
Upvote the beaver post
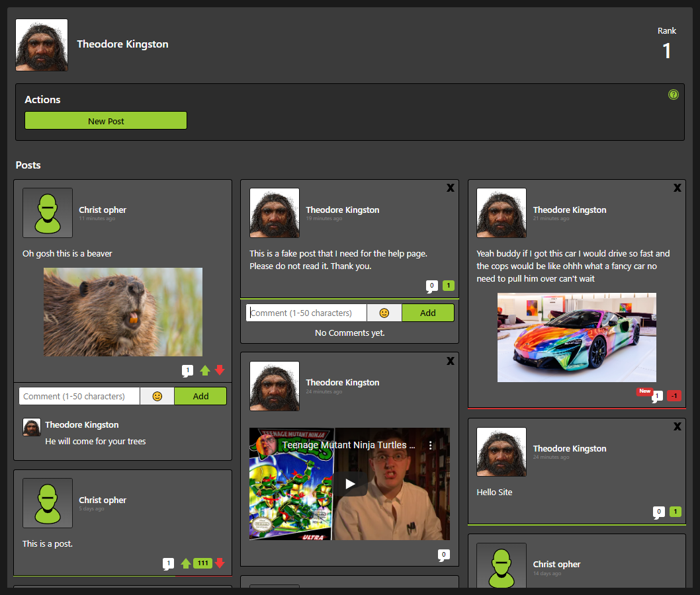click(205, 371)
